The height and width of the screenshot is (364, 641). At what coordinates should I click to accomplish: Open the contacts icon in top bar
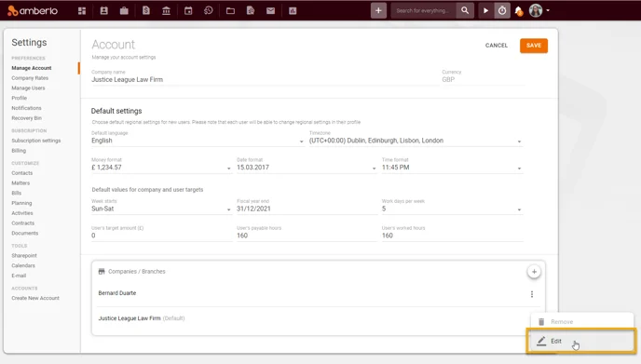103,11
